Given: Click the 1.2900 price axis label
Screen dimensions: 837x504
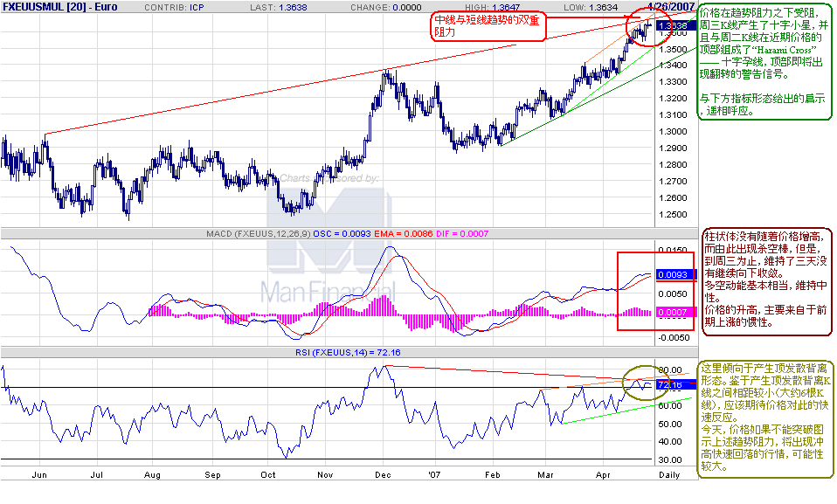Looking at the screenshot, I should (673, 148).
